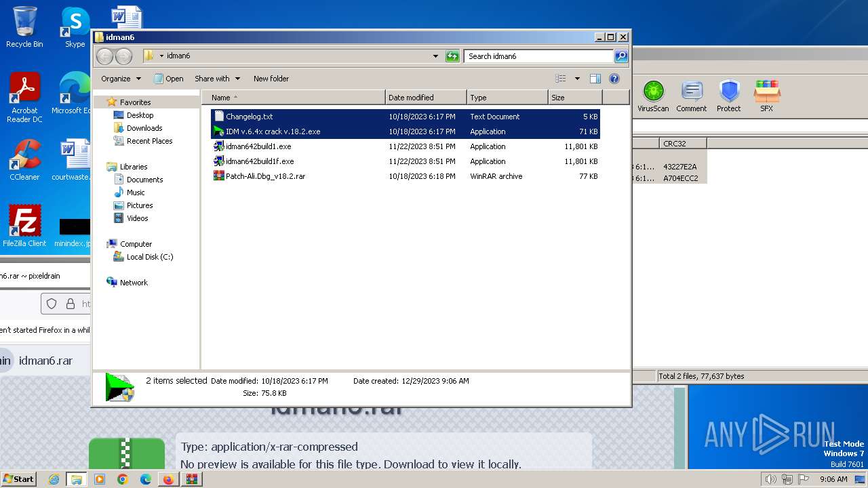Viewport: 868px width, 488px height.
Task: Select the Changelog.txt file
Action: point(406,117)
